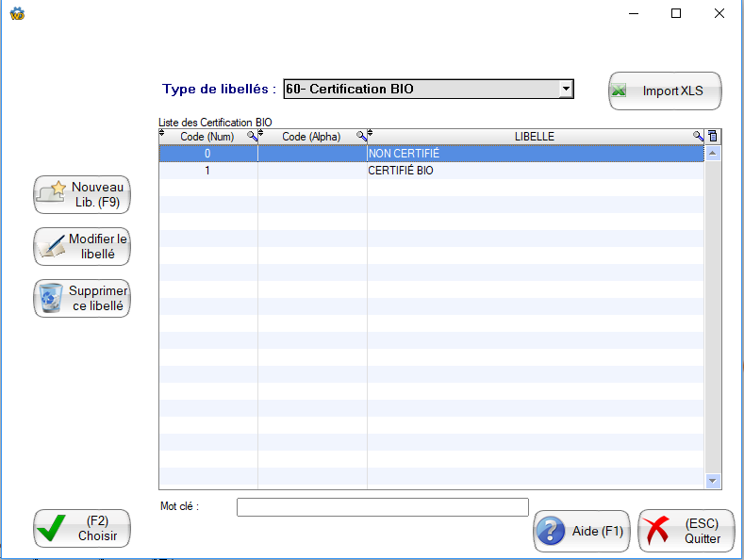Quit the dialog with Quitter (ESC)
This screenshot has height=560, width=744.
click(x=686, y=532)
